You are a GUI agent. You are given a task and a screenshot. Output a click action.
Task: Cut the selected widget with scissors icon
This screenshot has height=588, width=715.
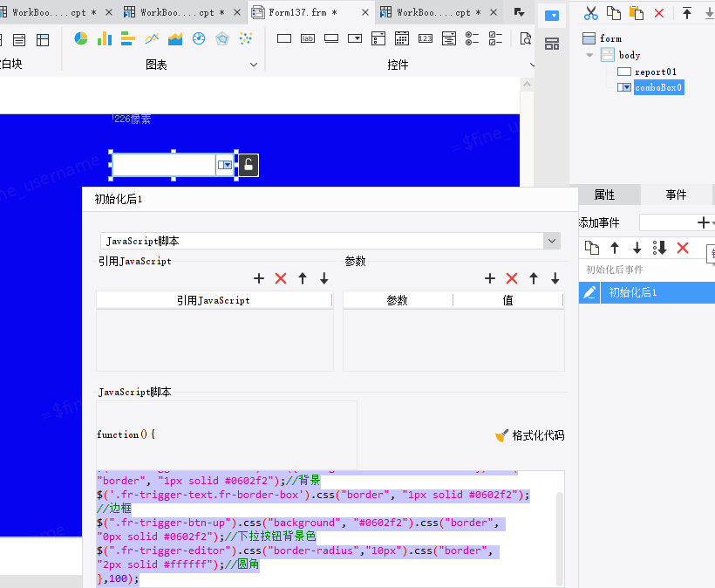point(591,13)
